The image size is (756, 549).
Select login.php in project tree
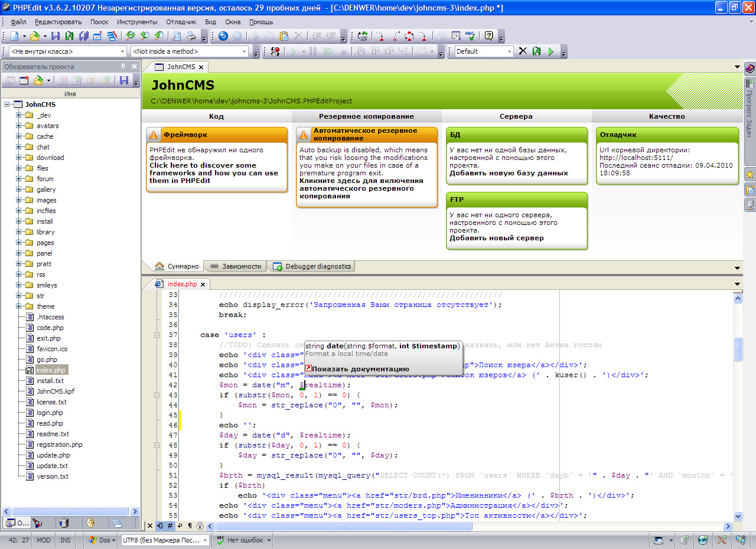(x=50, y=413)
